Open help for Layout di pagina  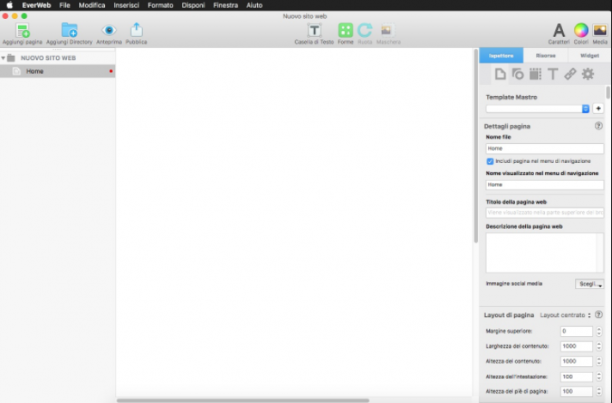pyautogui.click(x=598, y=314)
